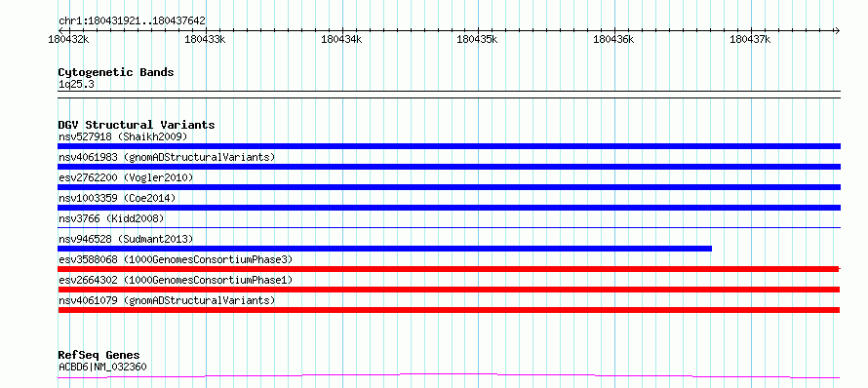Viewport: 868px width, 388px height.
Task: Click the thin nsv3766 (Kidd2008) variant line
Action: click(449, 227)
